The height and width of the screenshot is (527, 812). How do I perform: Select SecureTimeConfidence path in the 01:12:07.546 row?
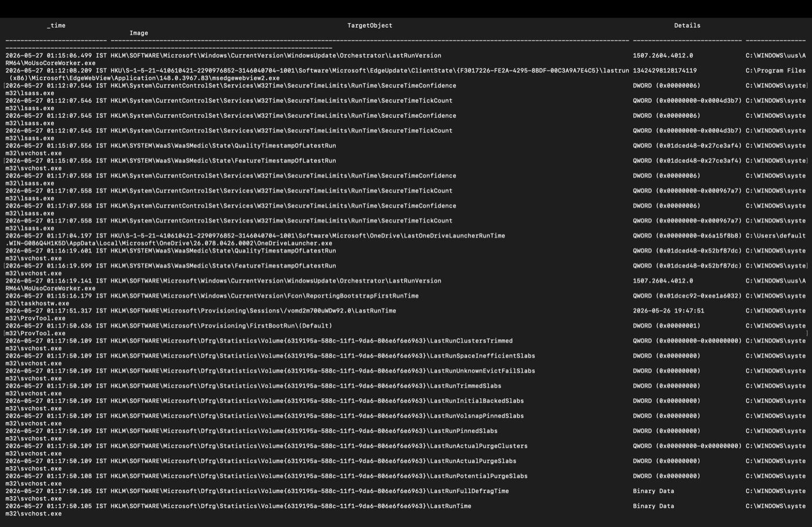284,86
